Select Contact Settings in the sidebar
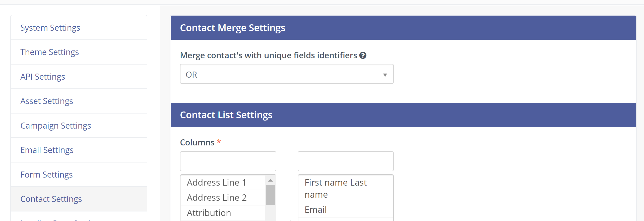 pyautogui.click(x=51, y=199)
